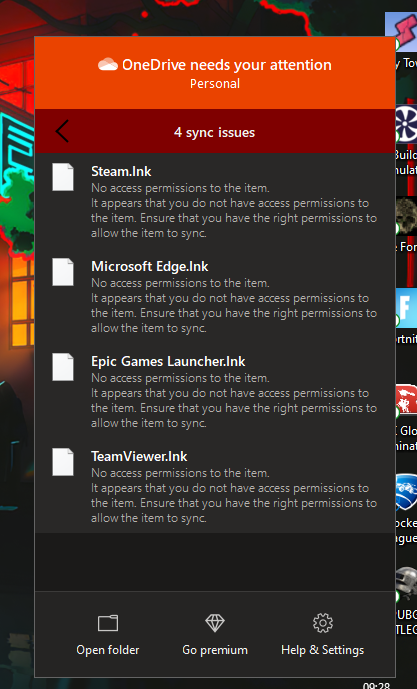Click the TeamViewer.lnk file icon
This screenshot has height=689, width=417.
click(63, 462)
